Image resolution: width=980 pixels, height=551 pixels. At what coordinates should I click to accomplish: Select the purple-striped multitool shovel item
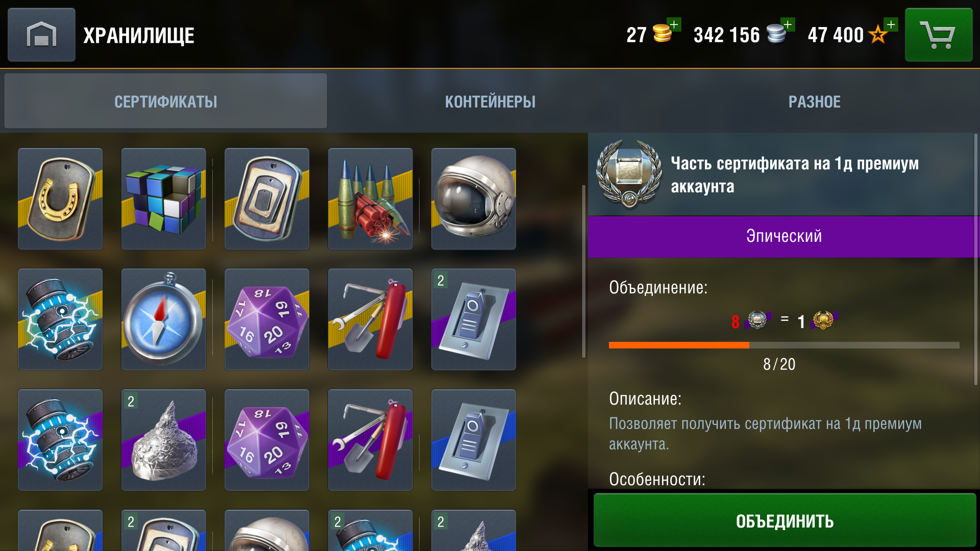370,440
